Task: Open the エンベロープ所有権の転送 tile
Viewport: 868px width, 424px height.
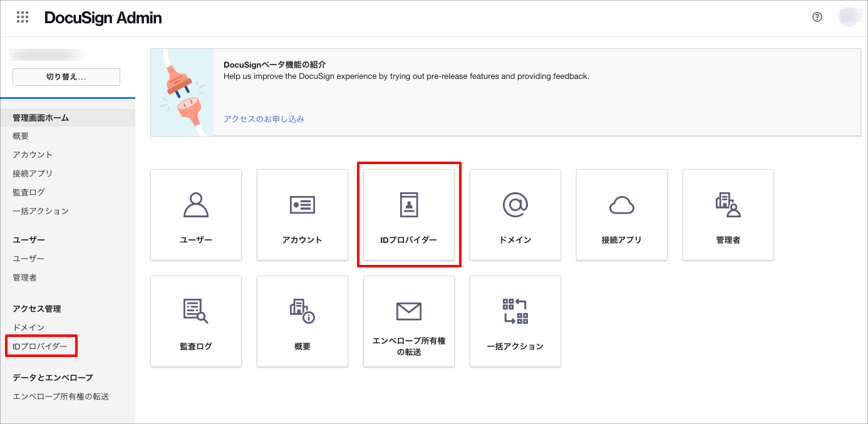Action: pos(409,321)
